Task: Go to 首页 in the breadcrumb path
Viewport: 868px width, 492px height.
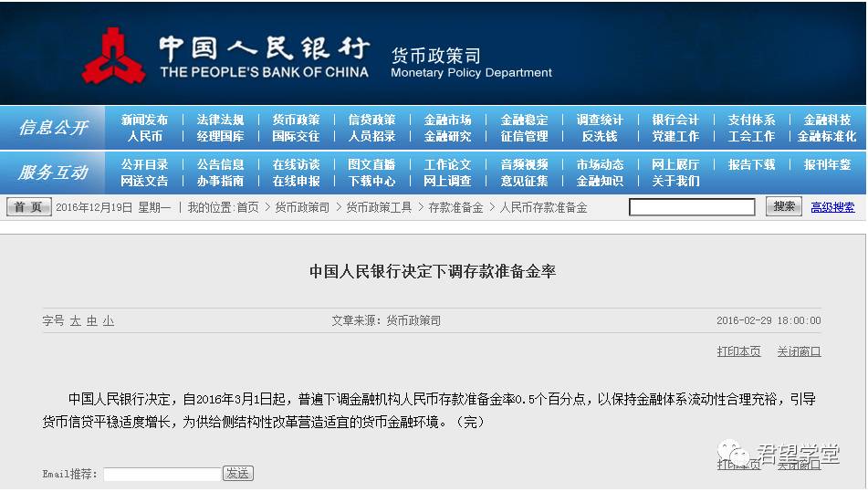Action: tap(248, 207)
